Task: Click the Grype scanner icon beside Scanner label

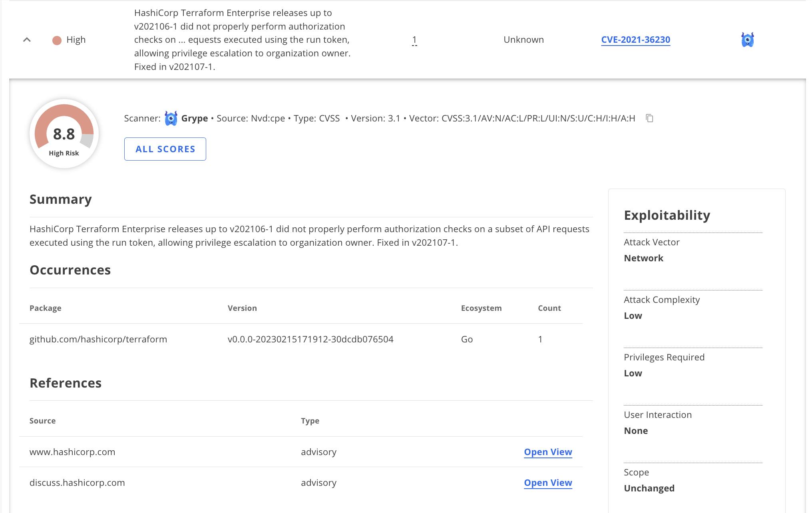Action: point(171,118)
